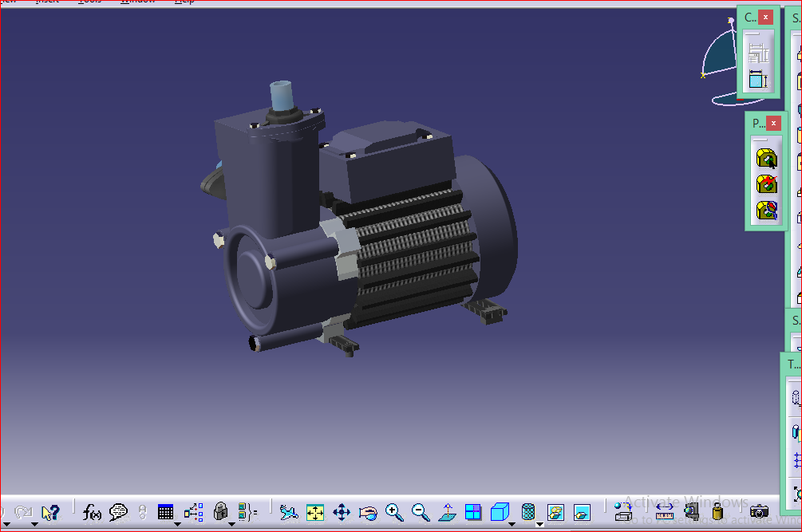Select the Measure Item tool

(691, 512)
